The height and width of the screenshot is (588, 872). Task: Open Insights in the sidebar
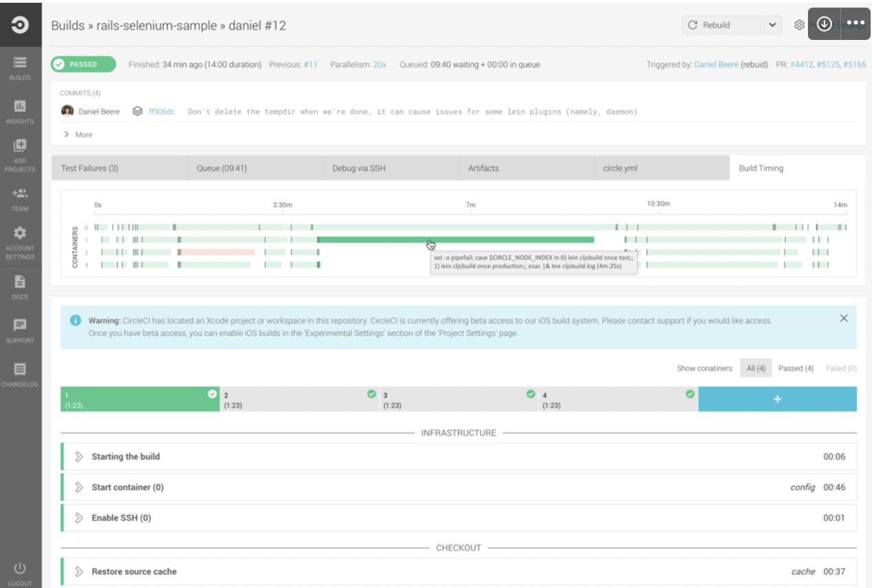coord(20,112)
